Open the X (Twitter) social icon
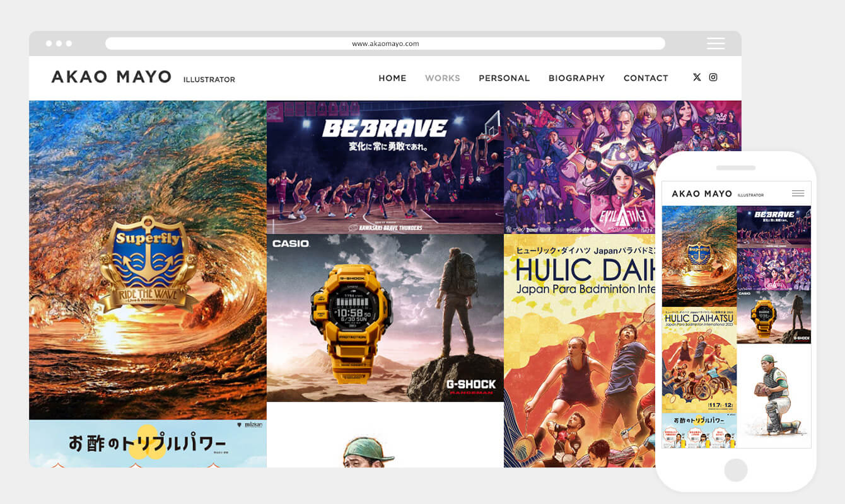The width and height of the screenshot is (845, 504). point(697,77)
